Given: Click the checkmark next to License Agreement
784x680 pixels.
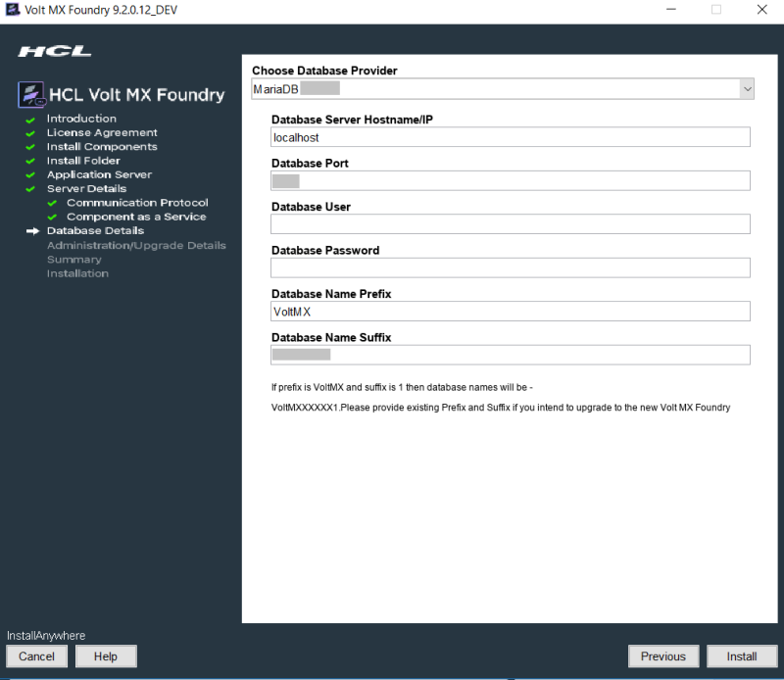Looking at the screenshot, I should point(30,133).
